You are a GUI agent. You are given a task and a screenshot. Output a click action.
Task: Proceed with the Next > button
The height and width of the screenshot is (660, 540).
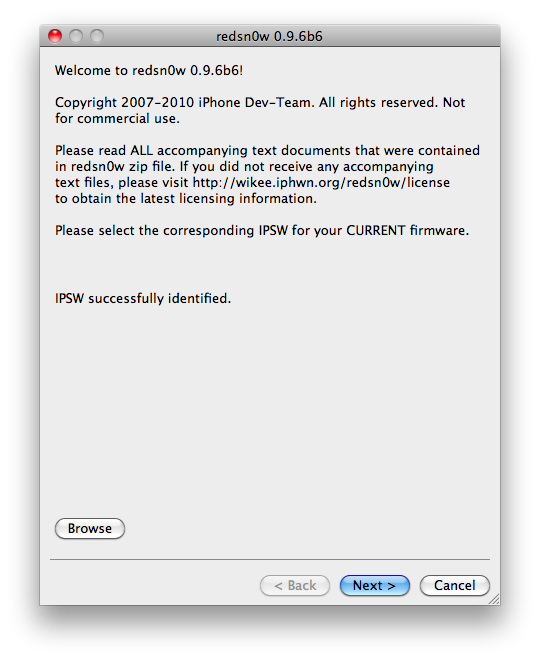click(375, 585)
